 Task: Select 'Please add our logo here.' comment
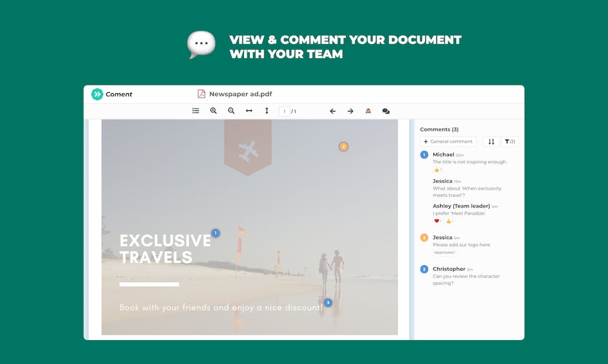click(x=461, y=245)
